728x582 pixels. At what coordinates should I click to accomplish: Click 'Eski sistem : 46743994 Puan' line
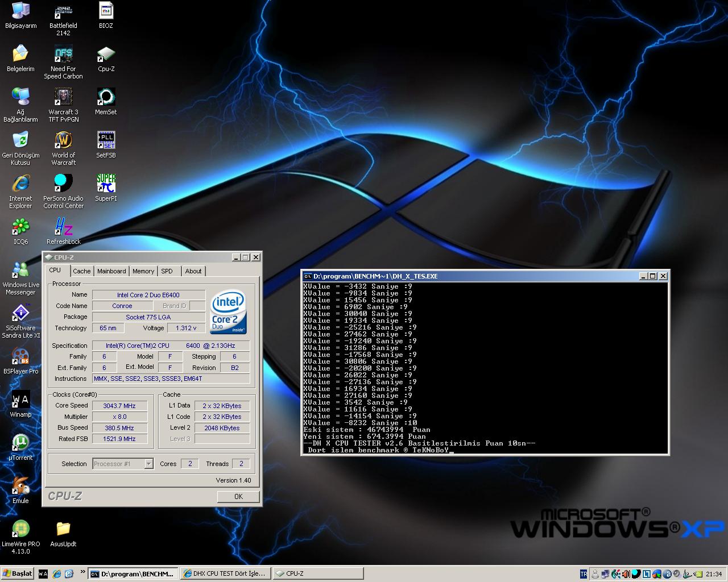367,430
